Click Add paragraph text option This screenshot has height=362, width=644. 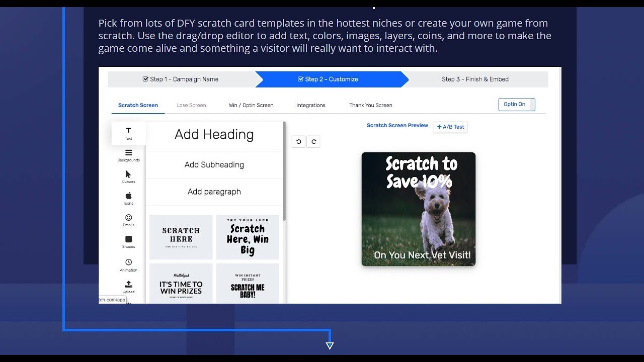[214, 192]
